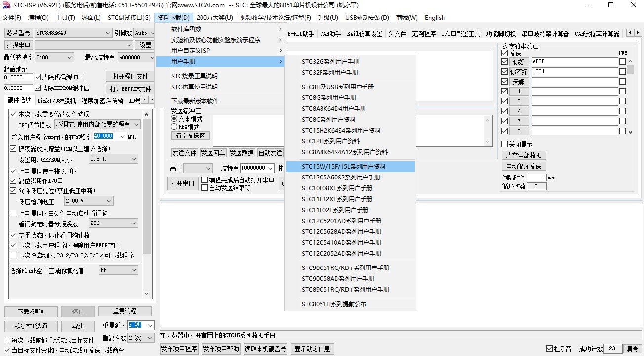Viewport: 644px width, 356px height.
Task: Open 看门狗定时器分频系数 256 dropdown
Action: pyautogui.click(x=113, y=223)
